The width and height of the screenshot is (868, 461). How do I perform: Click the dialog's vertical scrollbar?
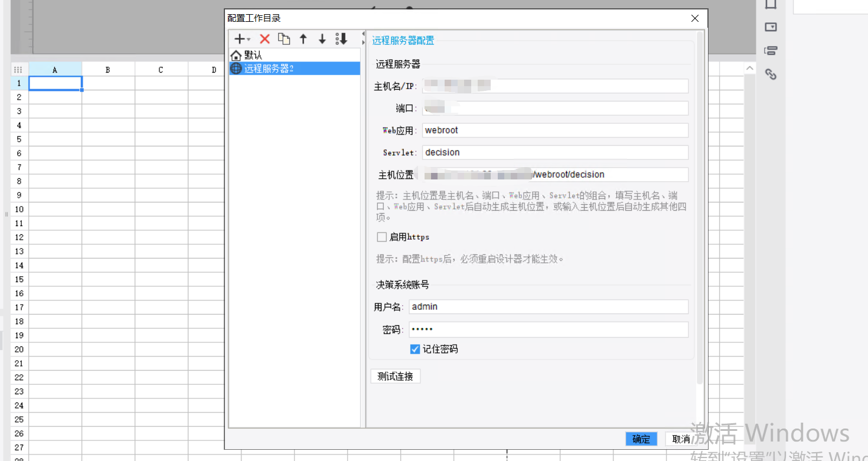click(x=700, y=208)
